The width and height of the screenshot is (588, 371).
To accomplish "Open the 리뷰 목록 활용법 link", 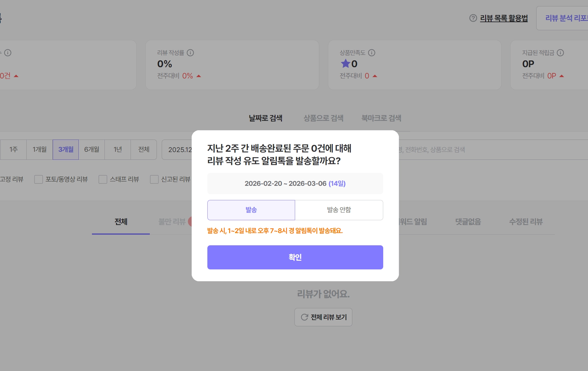I will tap(504, 18).
